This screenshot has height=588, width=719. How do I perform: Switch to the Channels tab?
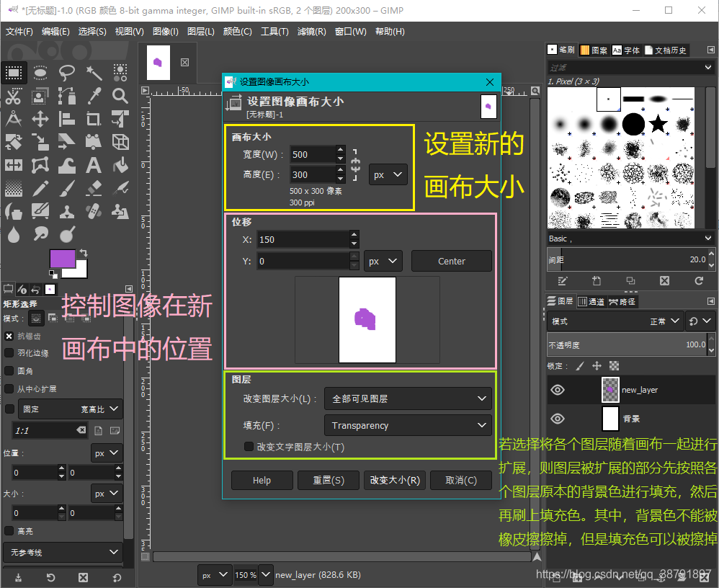tap(591, 301)
